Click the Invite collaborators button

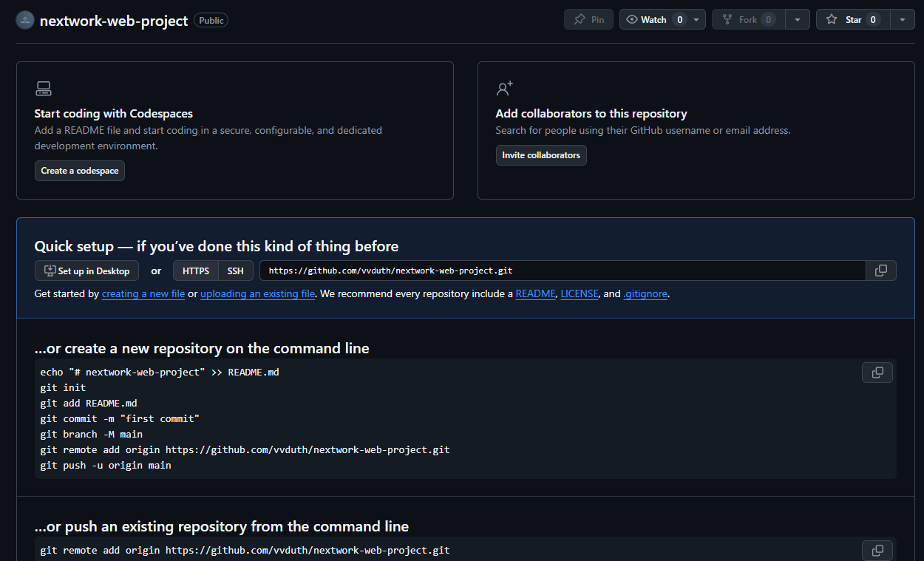click(x=541, y=155)
